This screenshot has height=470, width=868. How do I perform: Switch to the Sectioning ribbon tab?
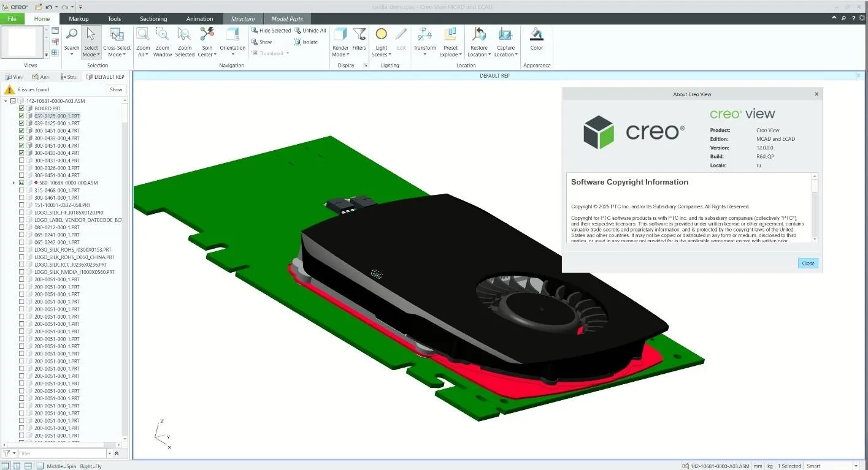(x=153, y=19)
